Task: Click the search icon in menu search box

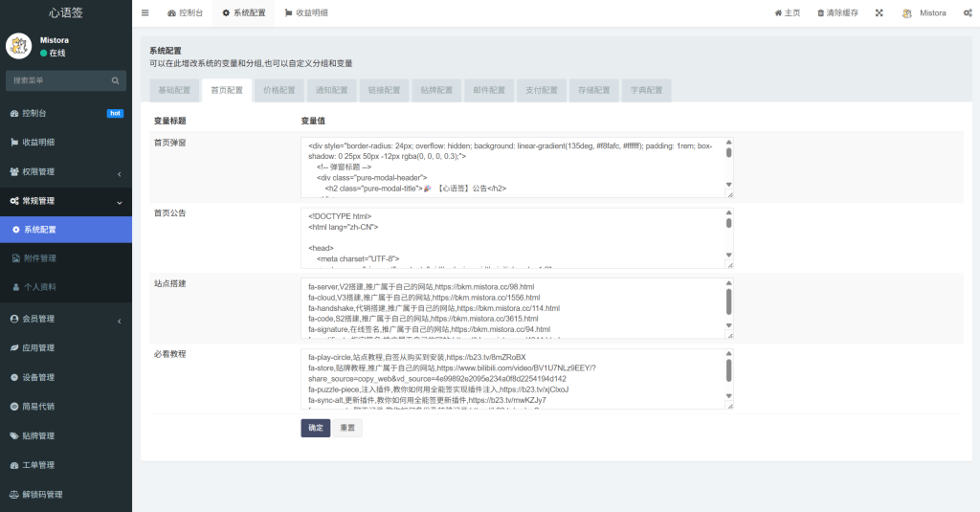Action: pos(116,80)
